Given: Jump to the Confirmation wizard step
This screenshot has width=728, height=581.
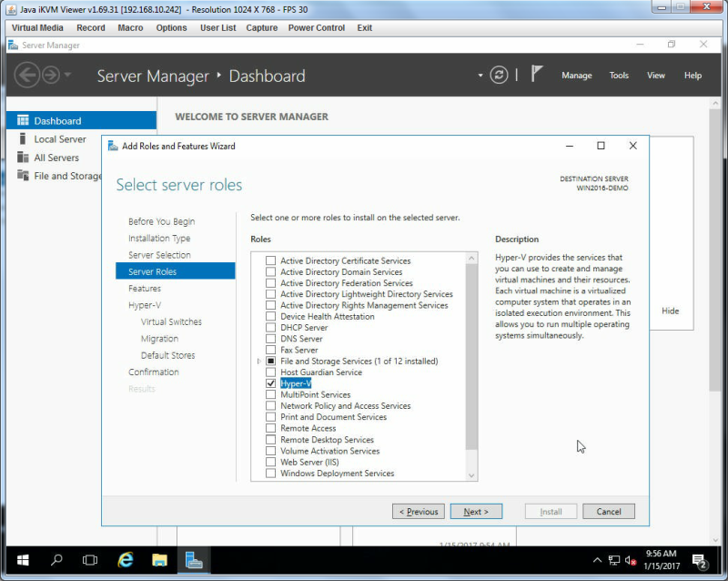Looking at the screenshot, I should coord(154,372).
